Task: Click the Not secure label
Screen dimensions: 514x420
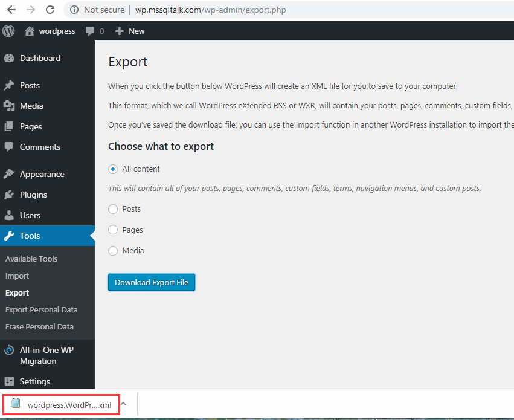Action: click(104, 10)
